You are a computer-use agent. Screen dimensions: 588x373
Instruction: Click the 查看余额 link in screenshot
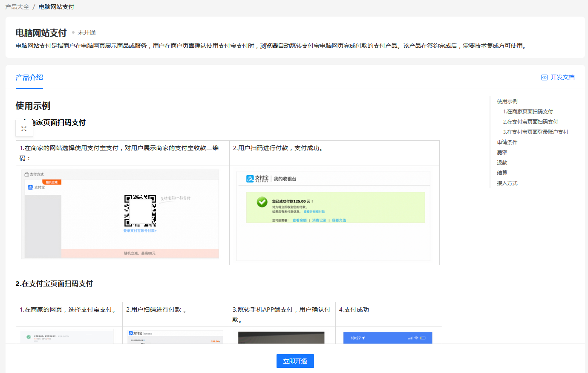[x=299, y=220]
